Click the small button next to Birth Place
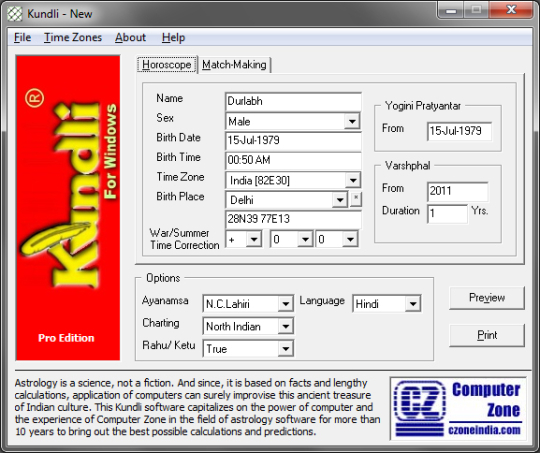The height and width of the screenshot is (453, 540). tap(356, 199)
